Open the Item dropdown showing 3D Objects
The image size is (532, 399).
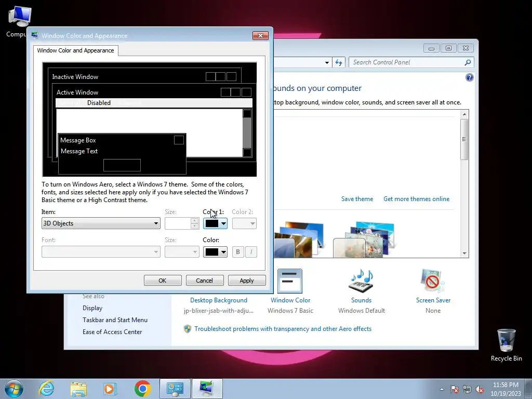(x=101, y=223)
